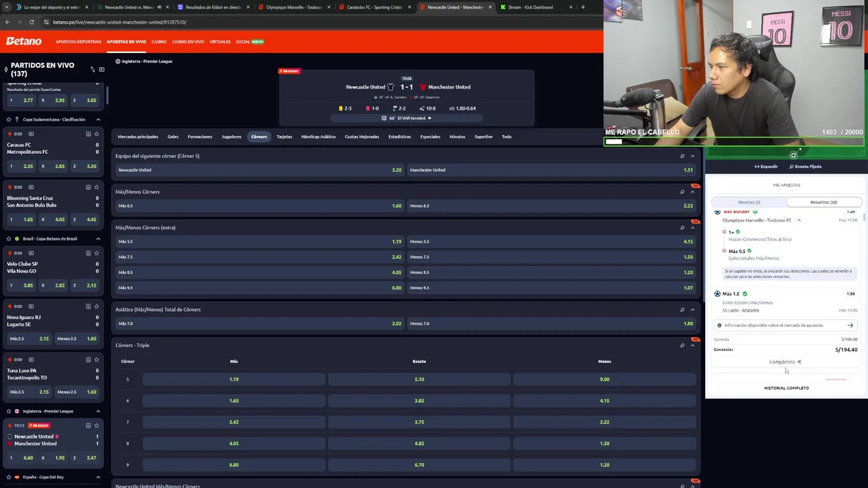This screenshot has height=488, width=868.
Task: Switch to the Tarjetas market tab
Action: click(285, 137)
